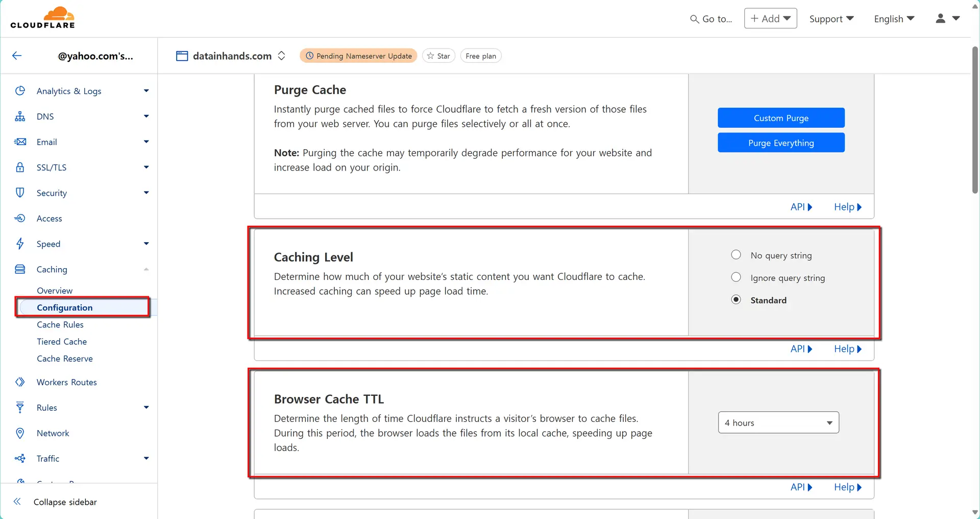Open Security via the shield icon
This screenshot has height=519, width=980.
coord(20,193)
